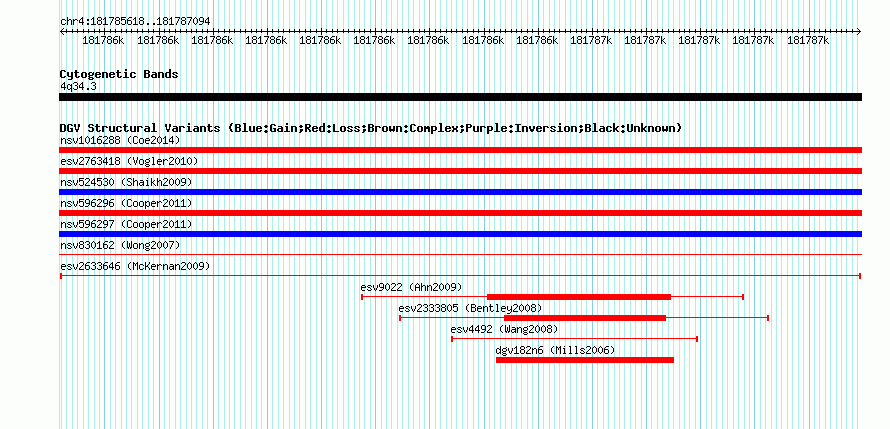Open variant label esv2333805 (Bentley2008)
Screen dimensions: 890x429
coord(471,308)
